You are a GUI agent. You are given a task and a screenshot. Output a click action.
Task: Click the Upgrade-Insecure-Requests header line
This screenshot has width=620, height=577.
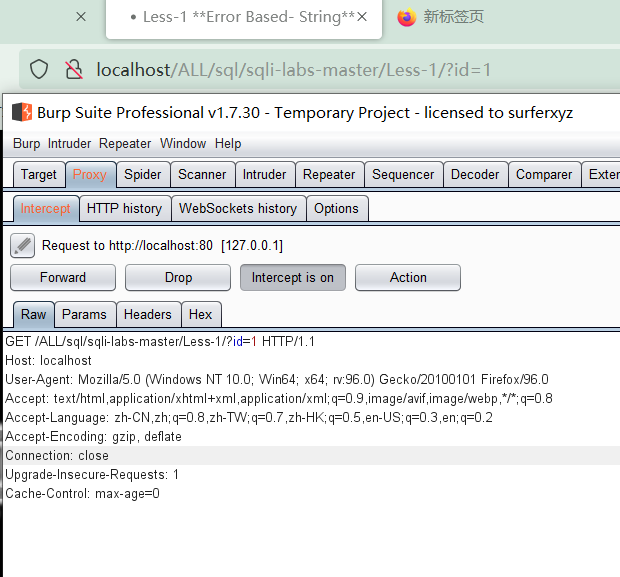pos(92,474)
